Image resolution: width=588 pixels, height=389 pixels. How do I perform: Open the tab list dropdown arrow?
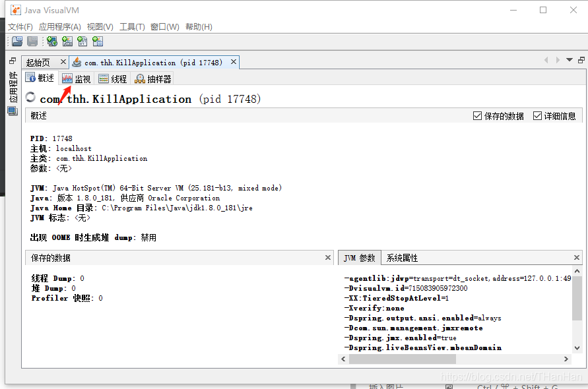569,59
